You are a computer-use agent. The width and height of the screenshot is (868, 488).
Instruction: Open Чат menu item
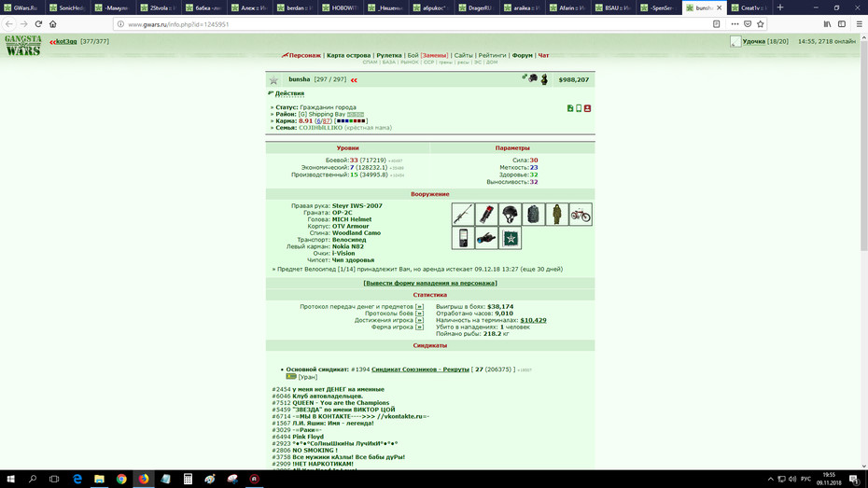[x=543, y=55]
